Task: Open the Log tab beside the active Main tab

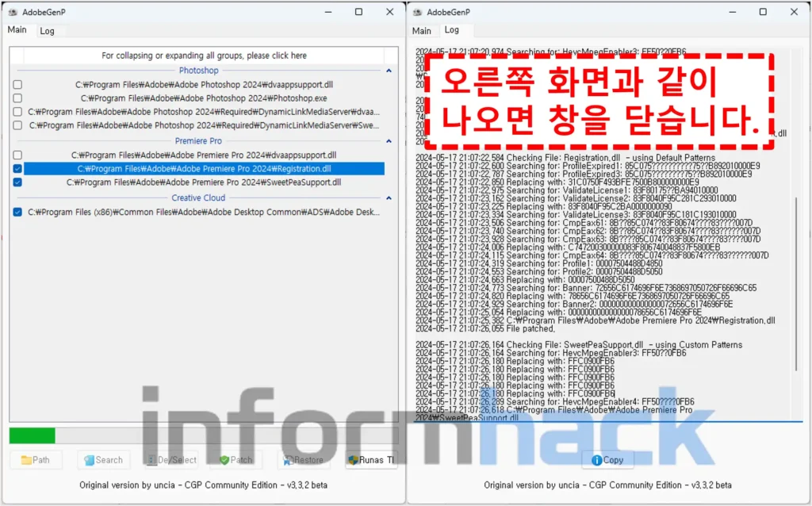Action: [x=48, y=31]
